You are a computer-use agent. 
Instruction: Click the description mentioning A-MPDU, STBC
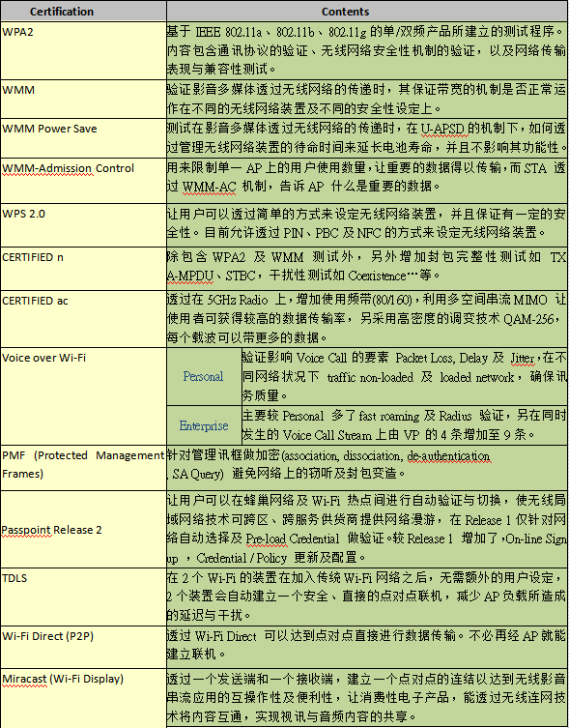click(367, 269)
